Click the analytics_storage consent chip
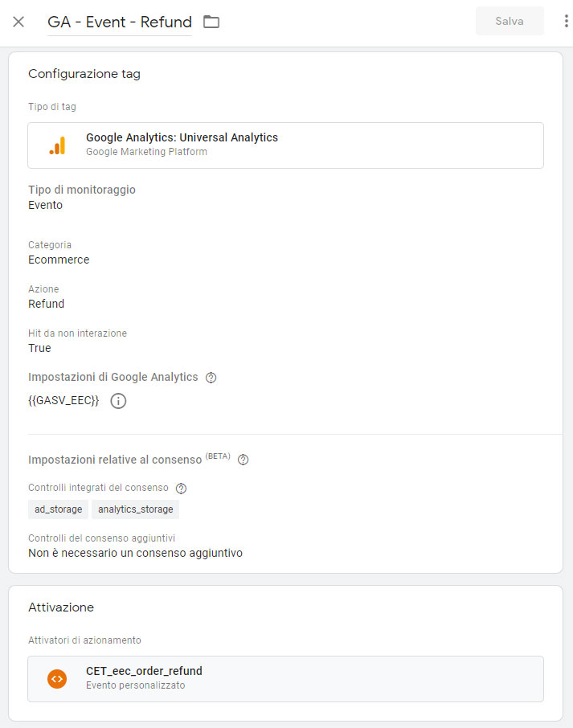This screenshot has width=573, height=728. 135,509
